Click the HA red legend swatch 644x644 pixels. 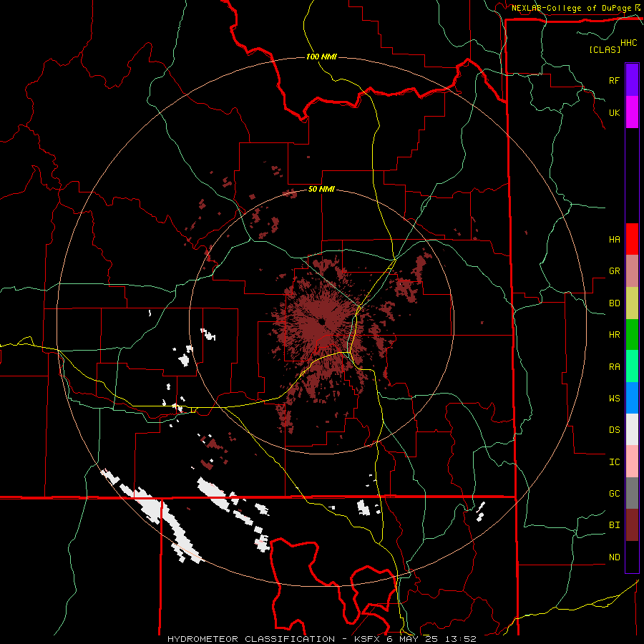tap(632, 239)
